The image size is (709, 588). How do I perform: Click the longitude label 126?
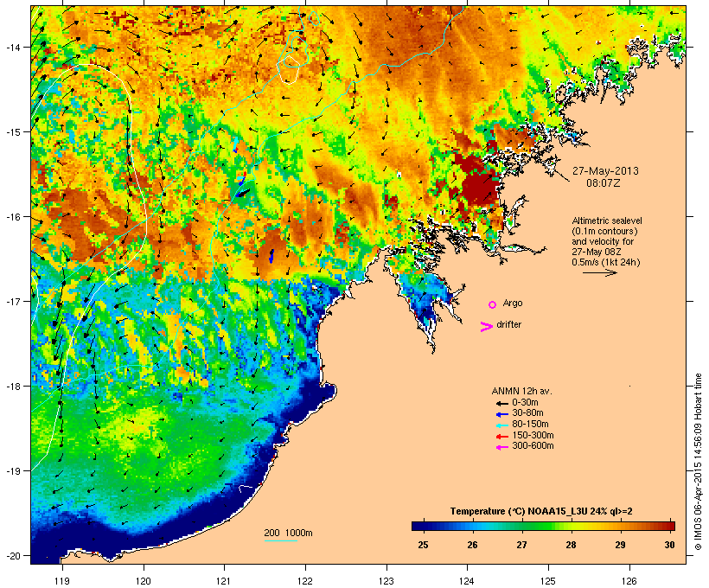pyautogui.click(x=629, y=581)
